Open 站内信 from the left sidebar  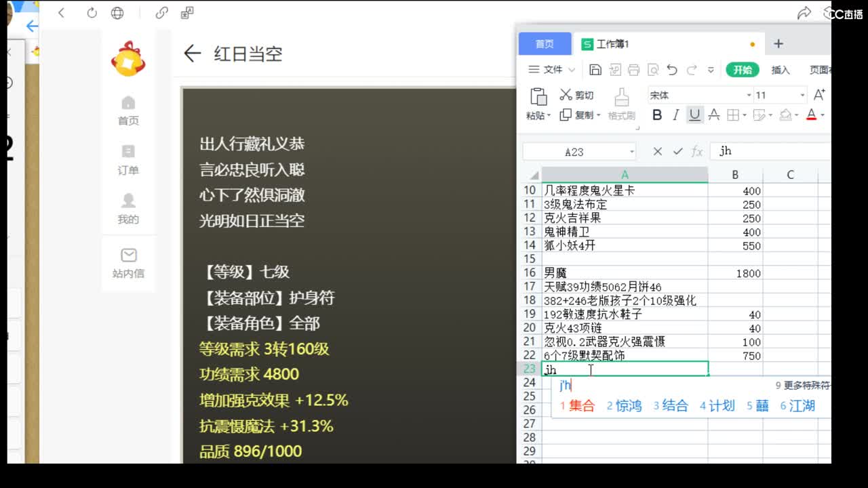pos(127,263)
